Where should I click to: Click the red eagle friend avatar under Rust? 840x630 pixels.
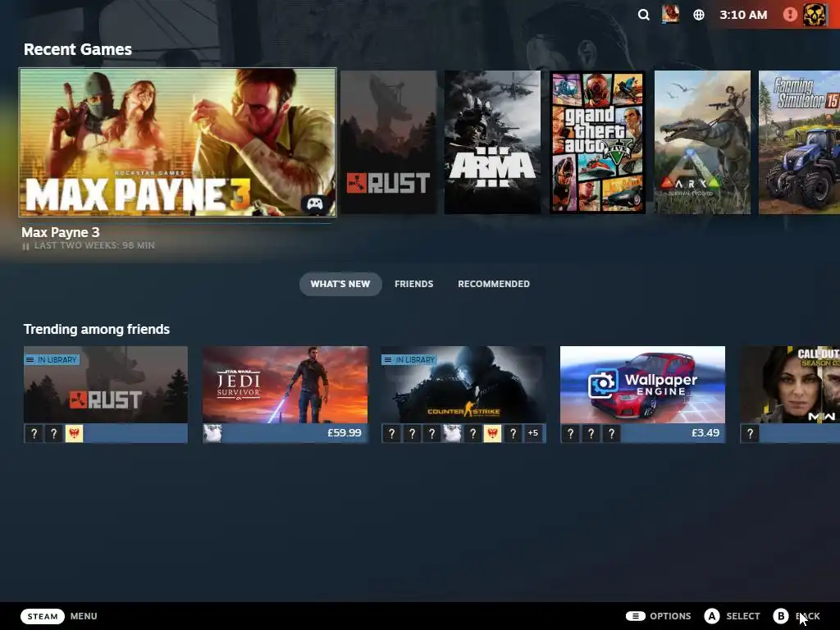[74, 433]
